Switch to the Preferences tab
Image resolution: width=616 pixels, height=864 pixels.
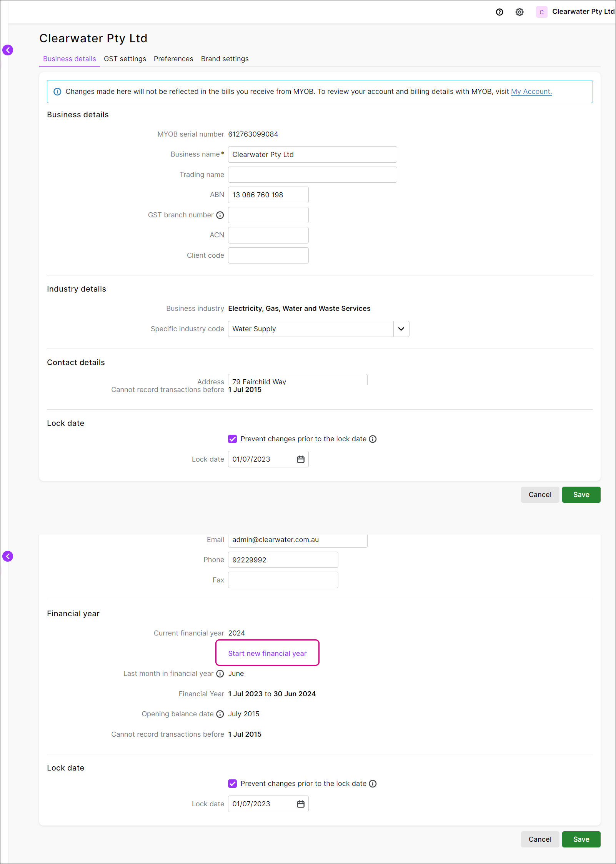tap(173, 59)
